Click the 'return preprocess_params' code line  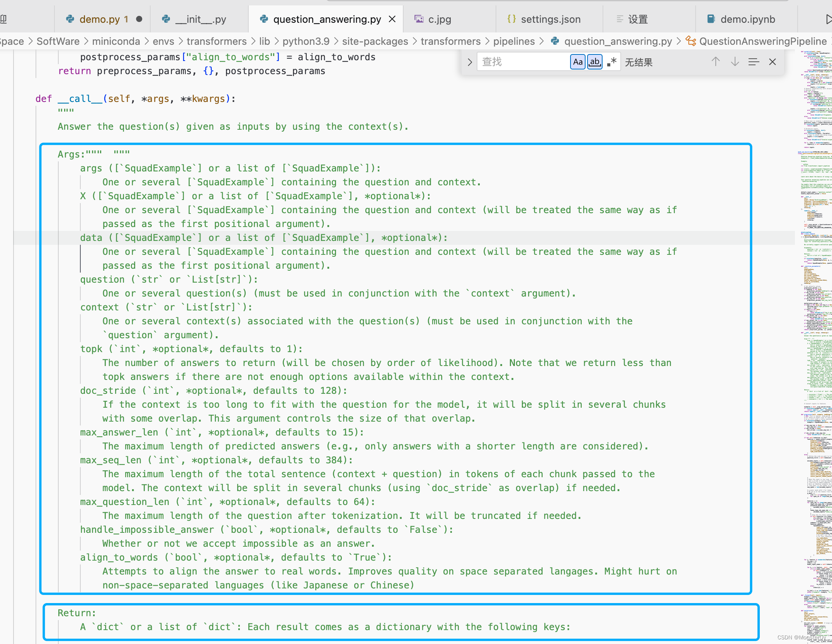(192, 71)
